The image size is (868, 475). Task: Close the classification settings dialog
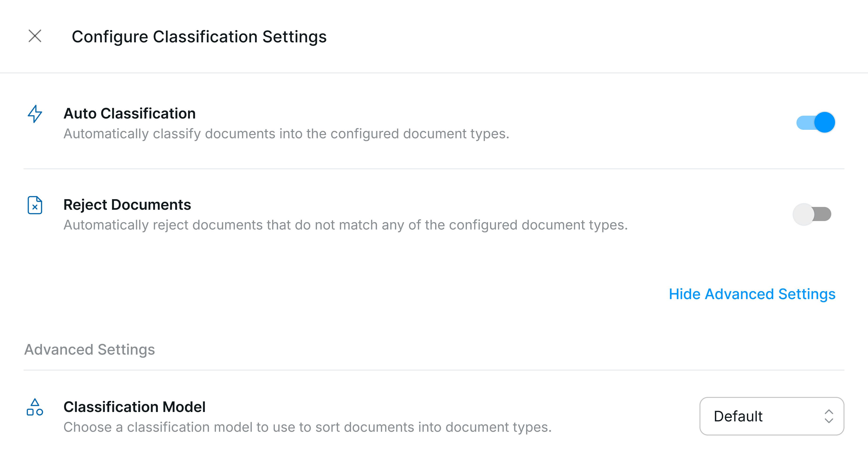35,36
